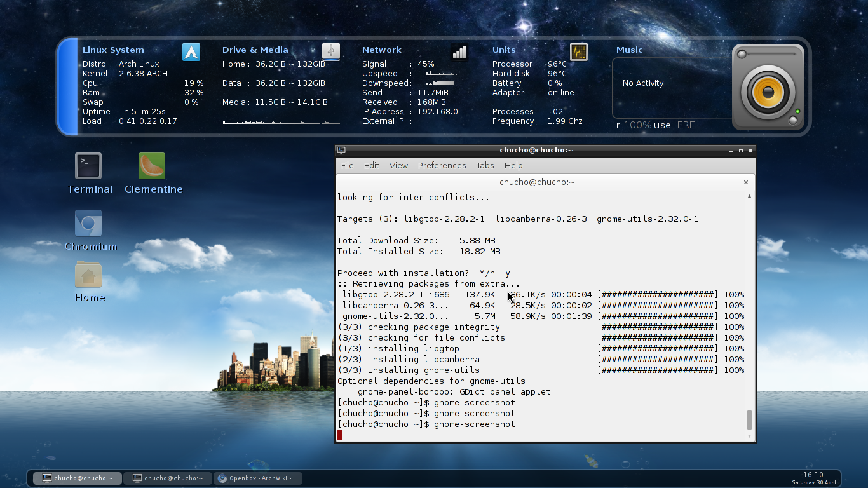Open the Terminal desktop icon
868x488 pixels.
(88, 165)
